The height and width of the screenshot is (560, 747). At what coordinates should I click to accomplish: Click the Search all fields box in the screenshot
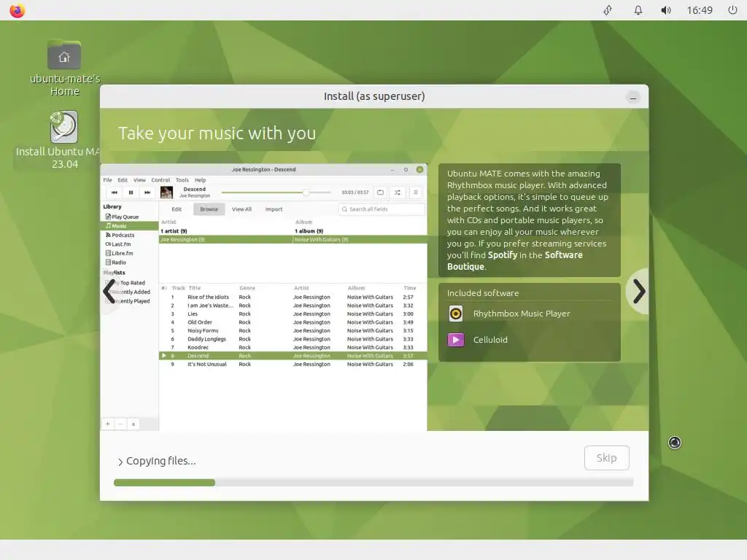381,209
